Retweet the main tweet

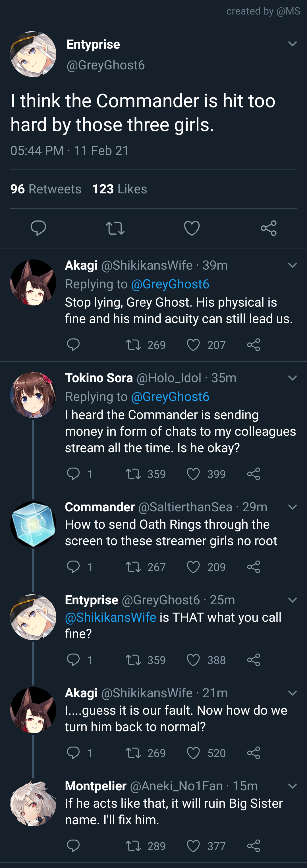click(115, 228)
